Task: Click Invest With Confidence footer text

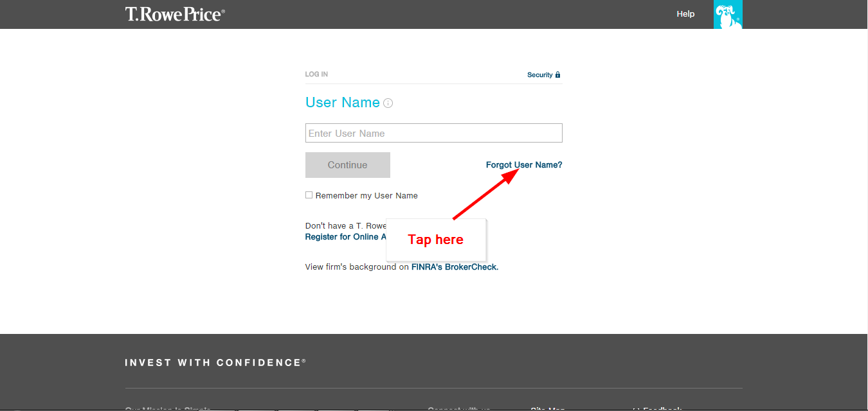Action: pos(215,363)
